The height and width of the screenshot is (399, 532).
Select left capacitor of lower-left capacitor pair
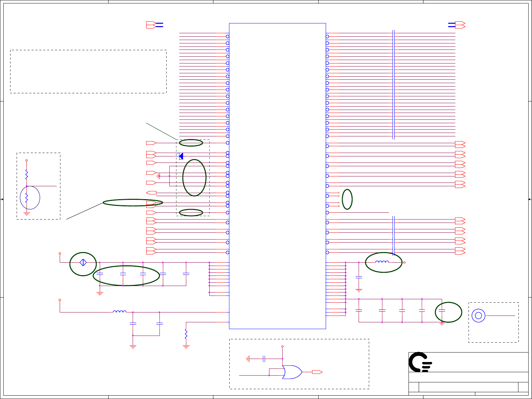click(x=133, y=324)
